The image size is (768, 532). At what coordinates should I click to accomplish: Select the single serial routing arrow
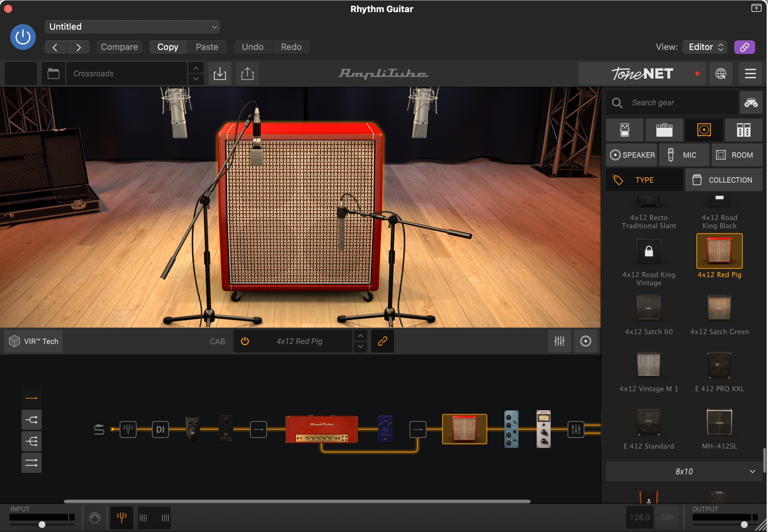(31, 398)
